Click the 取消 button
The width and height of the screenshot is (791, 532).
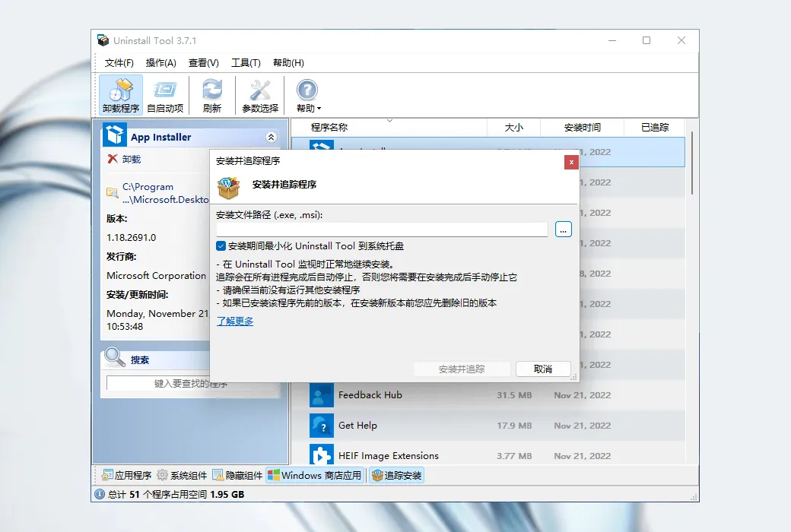coord(543,369)
